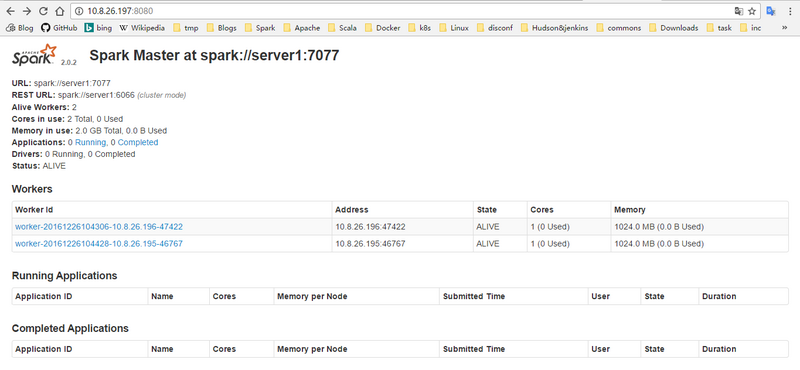The width and height of the screenshot is (800, 370).
Task: Click the REST URL spark://server1:6066 value
Action: click(x=96, y=95)
